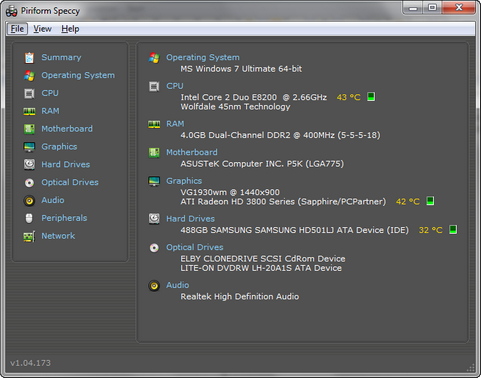Click the Motherboard icon in summary panel

coord(154,153)
